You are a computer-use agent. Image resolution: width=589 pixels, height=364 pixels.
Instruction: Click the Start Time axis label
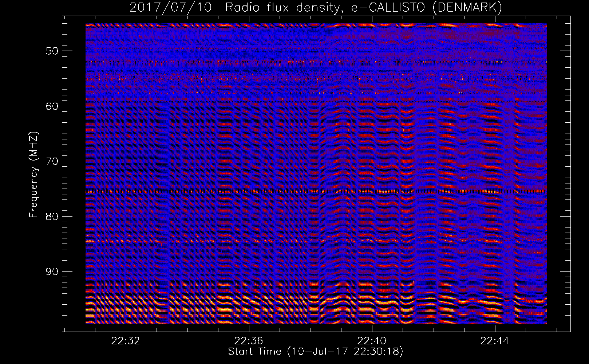[x=316, y=352]
